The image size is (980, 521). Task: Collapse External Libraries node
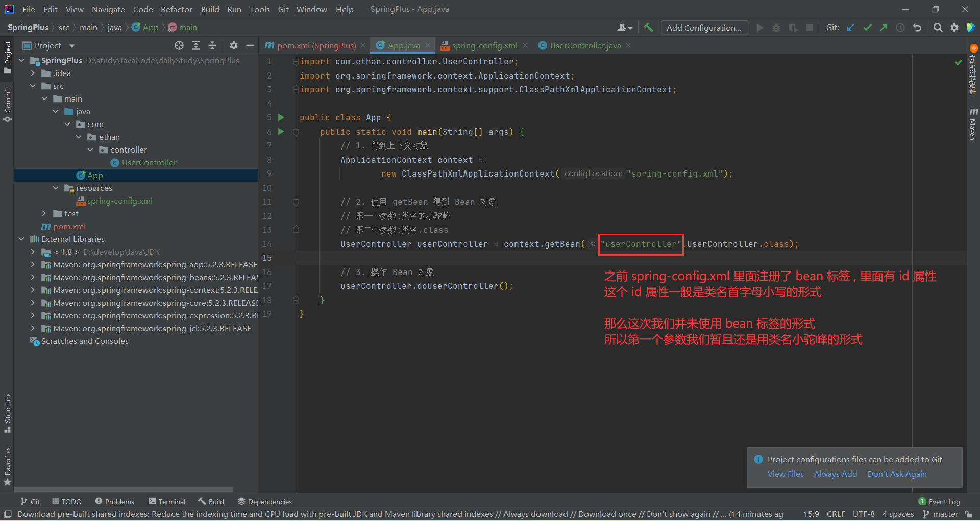point(21,239)
